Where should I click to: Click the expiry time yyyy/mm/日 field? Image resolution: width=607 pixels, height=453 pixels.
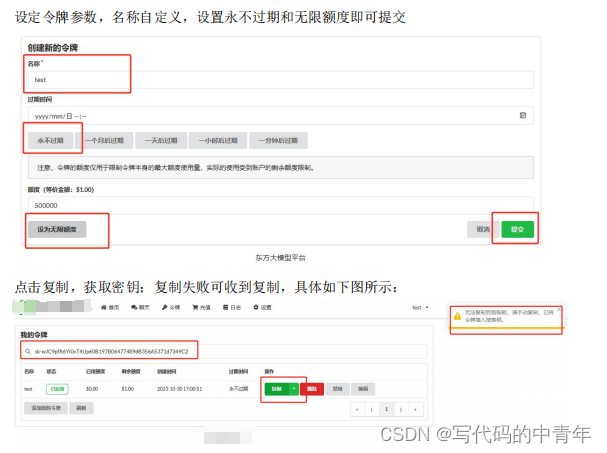281,116
